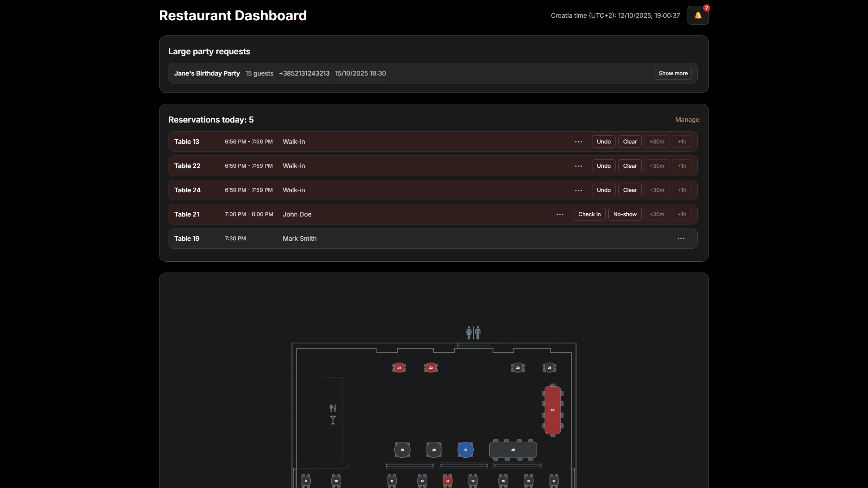Screen dimensions: 868x488
Task: Open three-dot menu for Mark Smith reservation
Action: coord(681,239)
